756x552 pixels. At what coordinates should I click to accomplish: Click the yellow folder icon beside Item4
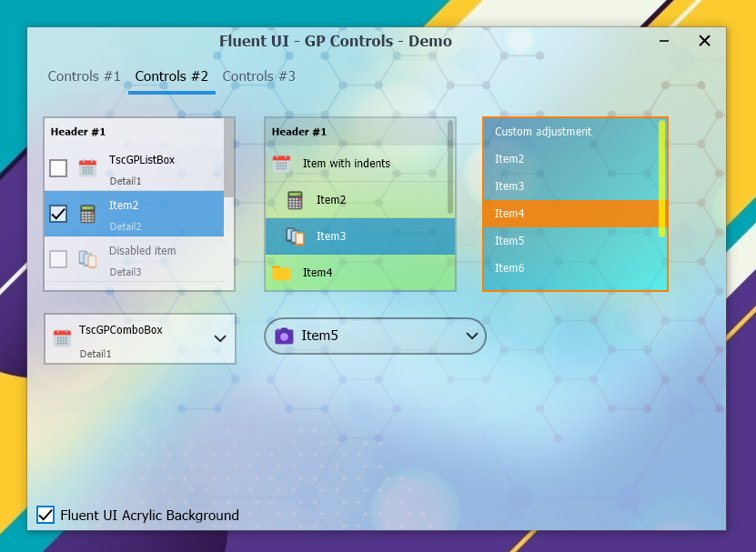(x=281, y=273)
